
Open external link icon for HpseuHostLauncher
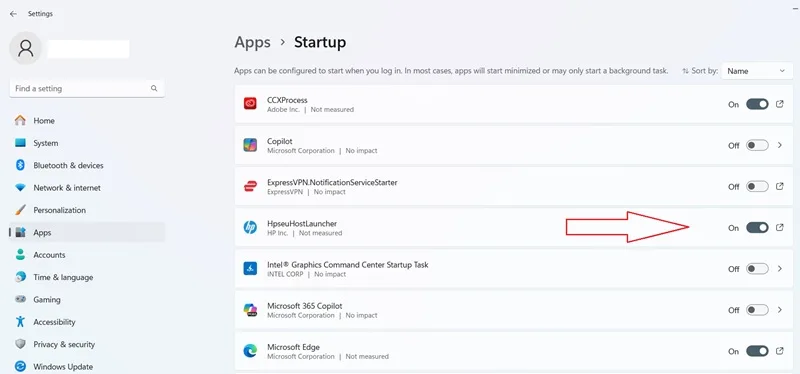(780, 228)
